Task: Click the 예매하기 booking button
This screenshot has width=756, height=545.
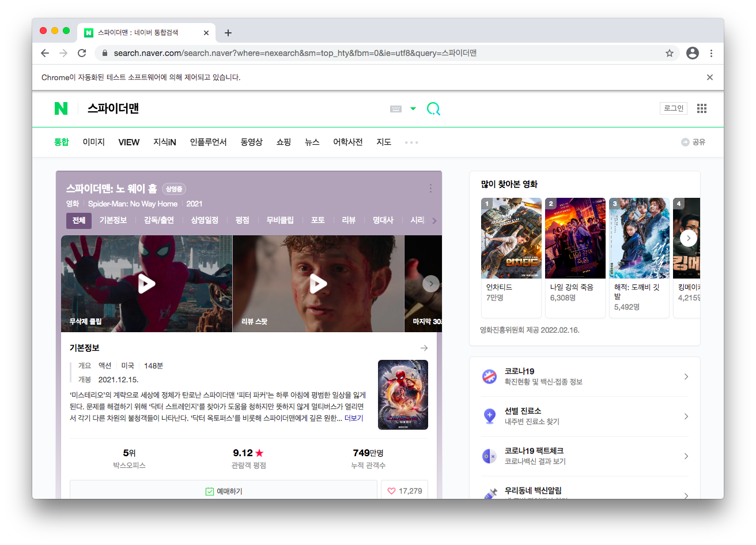Action: click(224, 491)
